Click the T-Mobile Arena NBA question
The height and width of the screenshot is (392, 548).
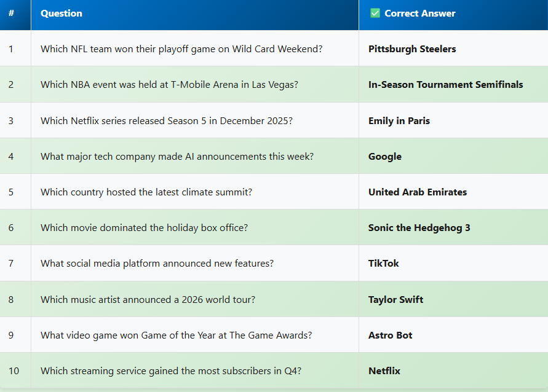(169, 85)
